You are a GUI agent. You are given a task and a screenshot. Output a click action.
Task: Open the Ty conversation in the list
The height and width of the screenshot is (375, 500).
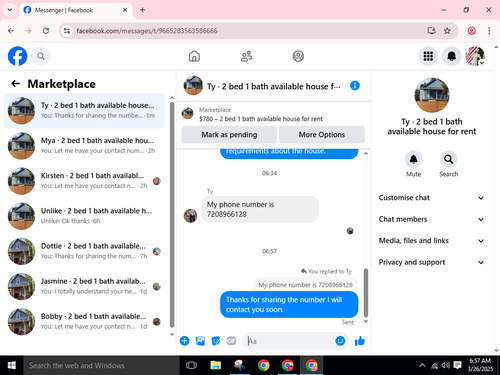(x=84, y=111)
